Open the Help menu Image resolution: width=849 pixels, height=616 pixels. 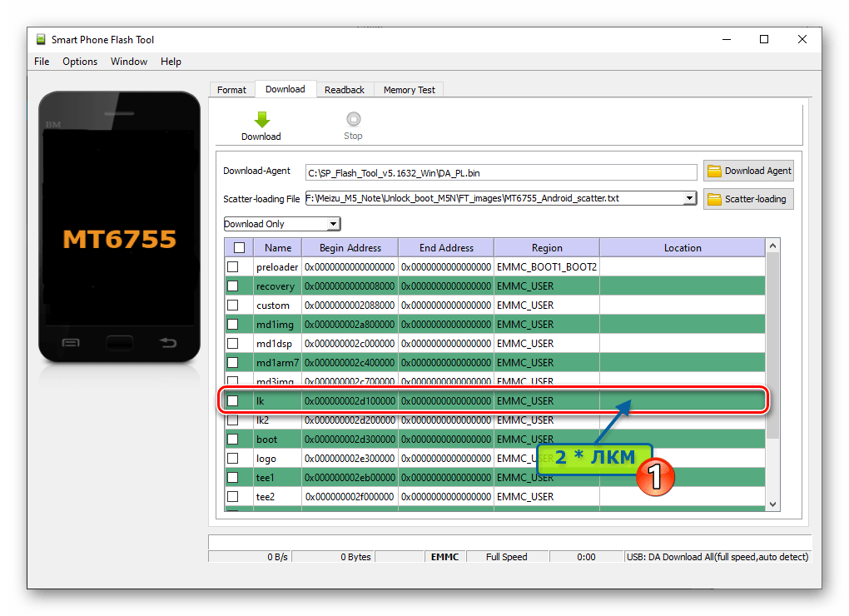tap(171, 61)
